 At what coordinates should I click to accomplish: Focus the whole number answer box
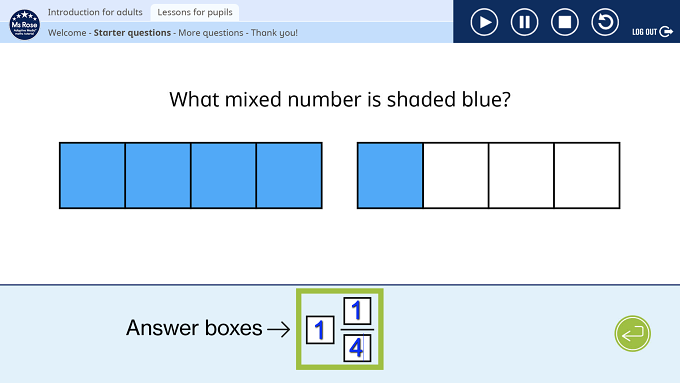click(x=320, y=330)
